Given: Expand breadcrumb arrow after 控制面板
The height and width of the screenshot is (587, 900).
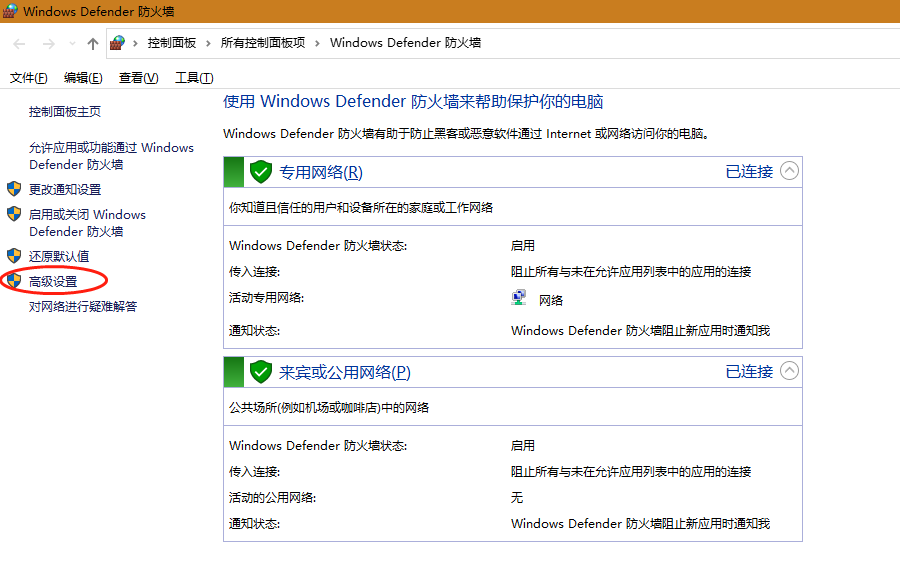Looking at the screenshot, I should 208,43.
